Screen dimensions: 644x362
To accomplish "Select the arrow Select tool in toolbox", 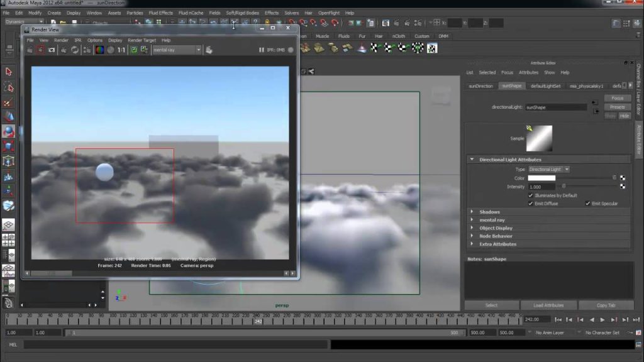I will coord(9,72).
